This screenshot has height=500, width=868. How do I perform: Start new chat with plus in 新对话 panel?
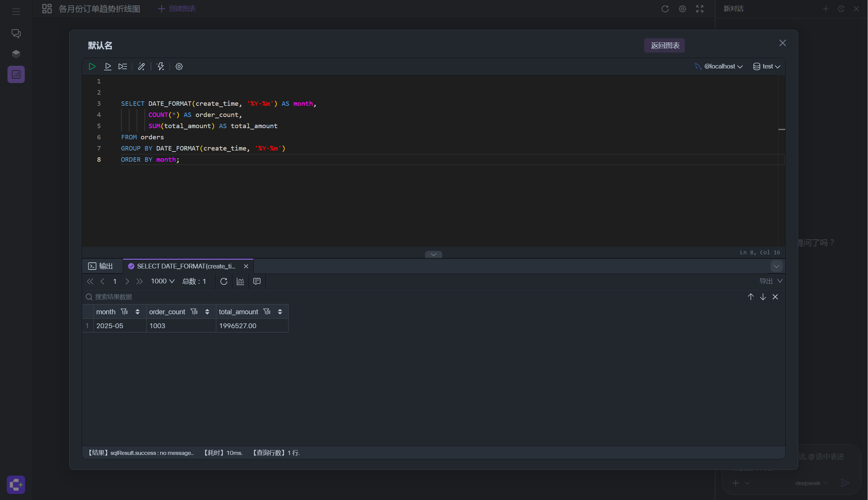pos(826,8)
